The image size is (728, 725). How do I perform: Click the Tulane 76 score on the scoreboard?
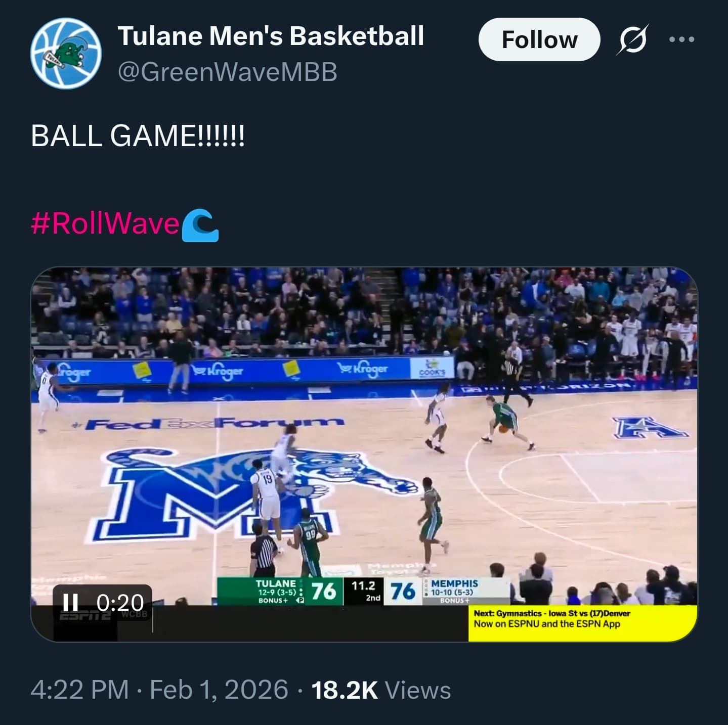(x=324, y=591)
